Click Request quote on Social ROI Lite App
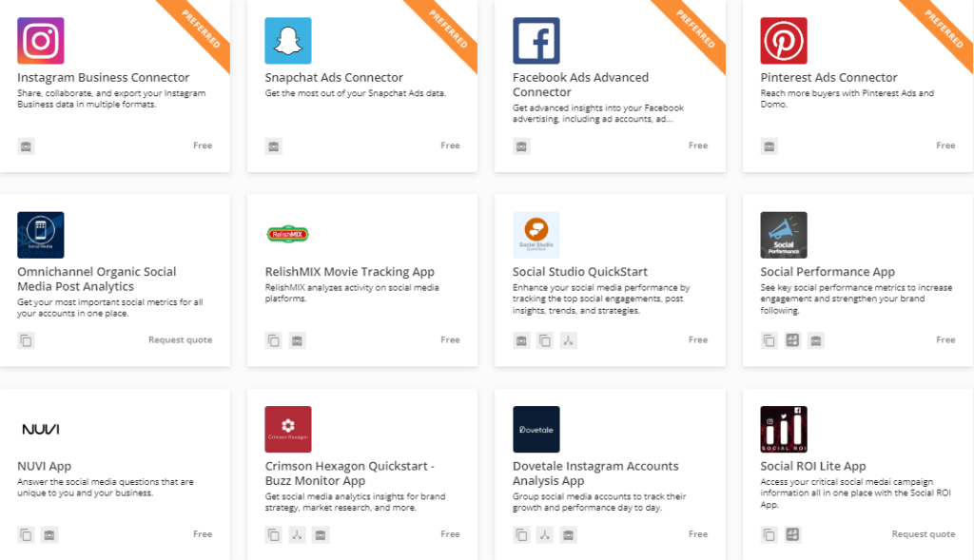The height and width of the screenshot is (560, 974). click(923, 534)
